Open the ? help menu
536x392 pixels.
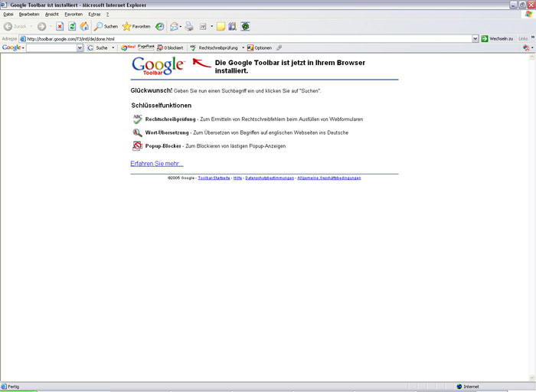tap(107, 15)
